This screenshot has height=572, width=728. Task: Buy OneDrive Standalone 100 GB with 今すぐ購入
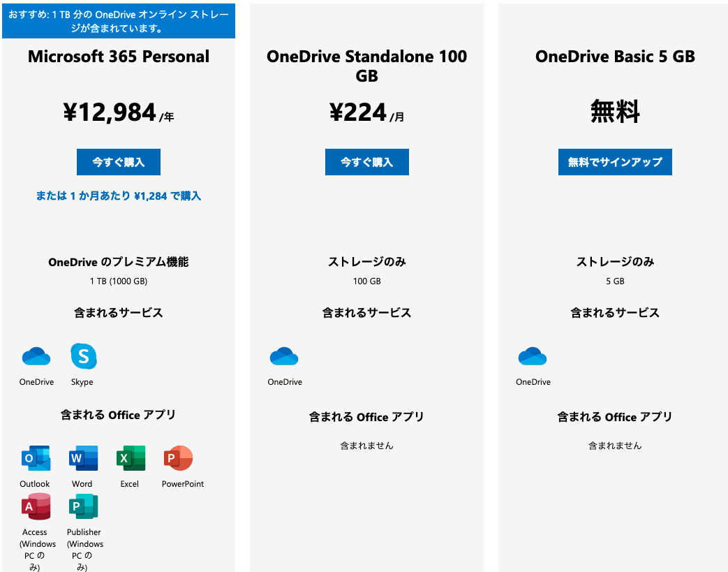point(366,162)
